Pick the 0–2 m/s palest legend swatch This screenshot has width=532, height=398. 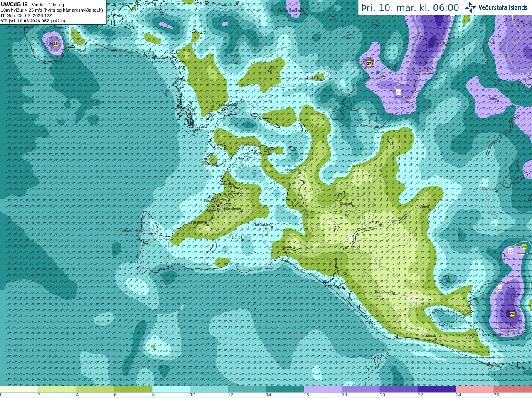click(x=19, y=389)
